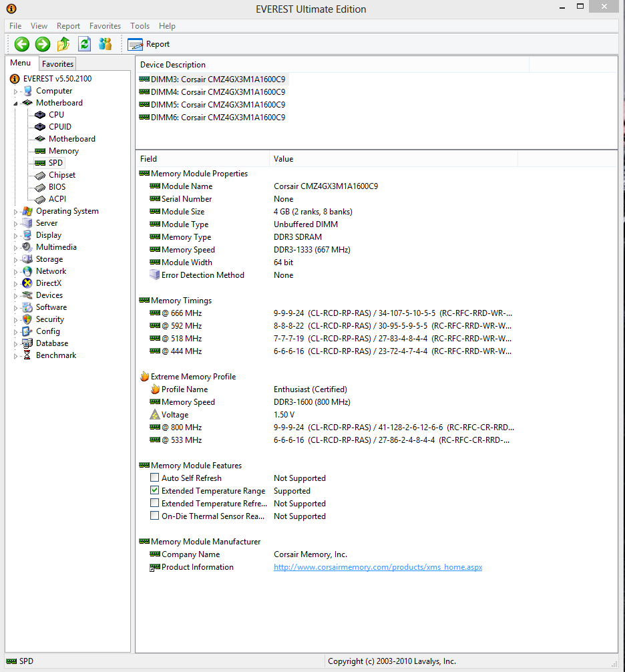
Task: Expand the Computer tree node
Action: (x=15, y=92)
